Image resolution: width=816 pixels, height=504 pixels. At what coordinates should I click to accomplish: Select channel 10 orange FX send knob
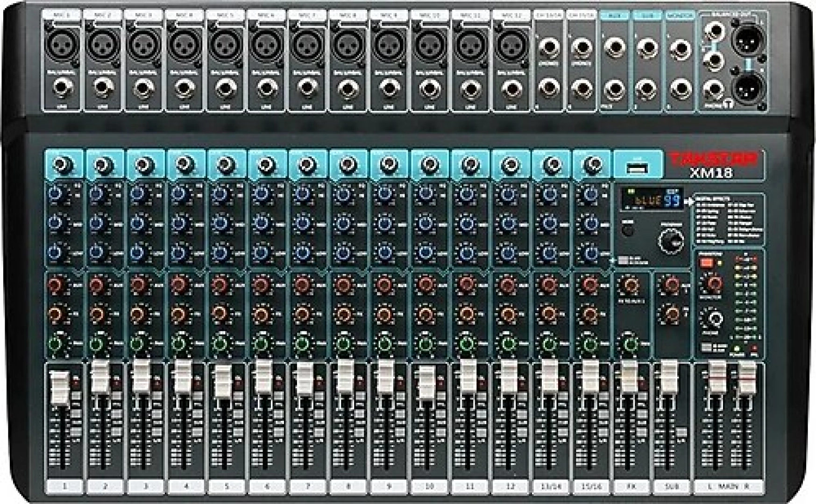(x=426, y=314)
